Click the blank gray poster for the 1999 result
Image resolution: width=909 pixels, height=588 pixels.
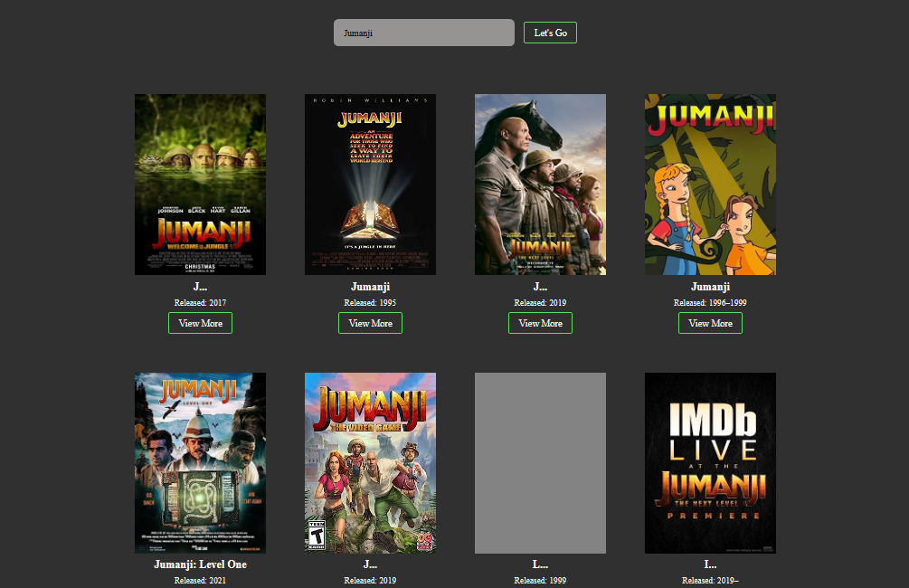540,462
